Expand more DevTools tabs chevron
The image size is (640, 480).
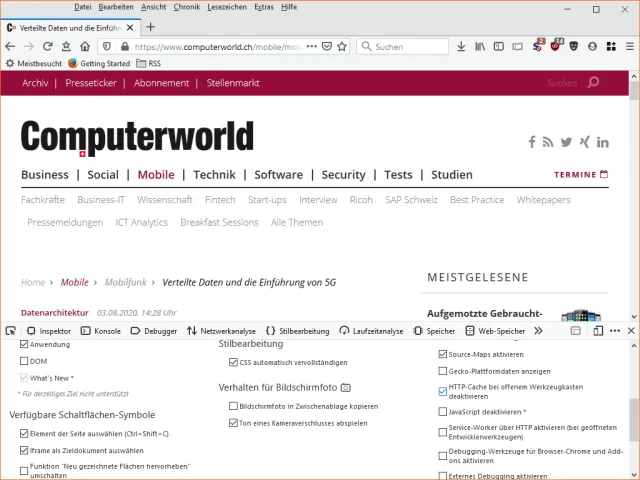538,330
